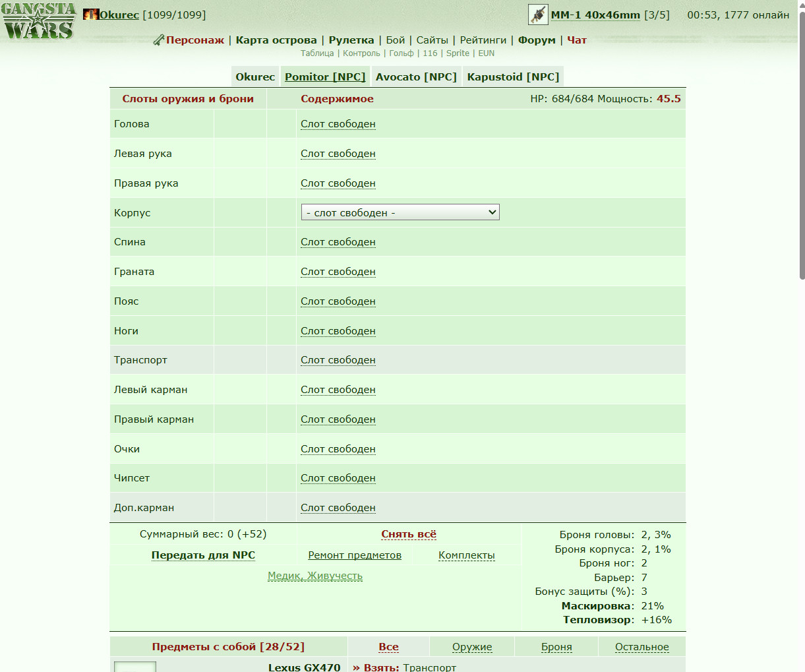Switch to the Pomitor [NPC] tab
The image size is (805, 672).
[x=325, y=76]
